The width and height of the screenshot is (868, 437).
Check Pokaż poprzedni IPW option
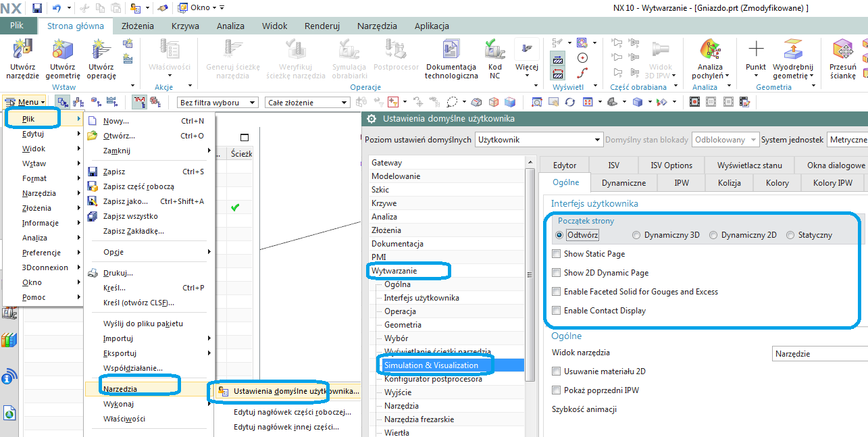(557, 390)
